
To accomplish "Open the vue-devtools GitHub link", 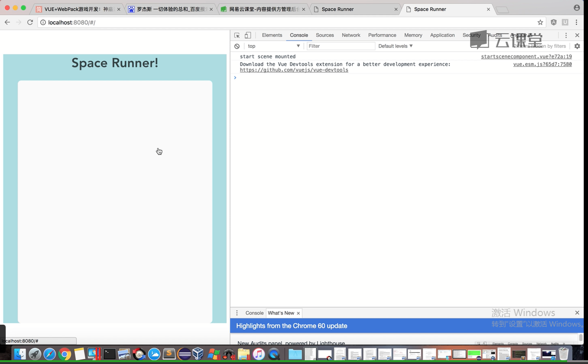I will [x=294, y=70].
